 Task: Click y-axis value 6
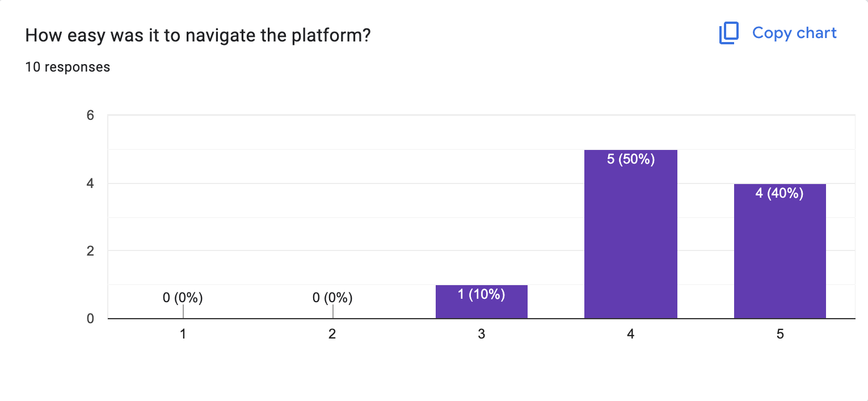pos(90,115)
